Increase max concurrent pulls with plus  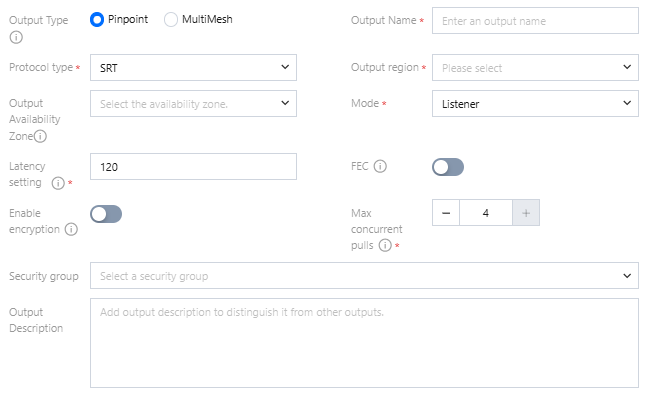526,213
